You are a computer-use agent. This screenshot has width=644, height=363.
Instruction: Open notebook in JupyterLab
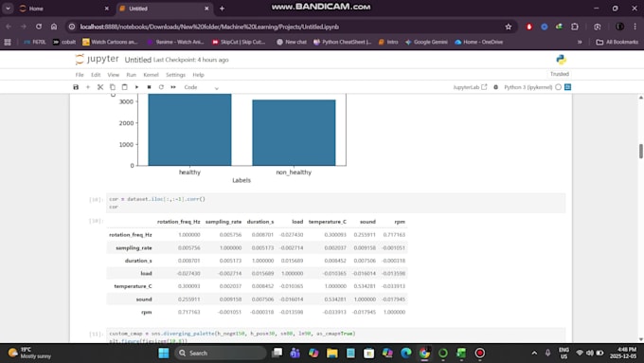(x=470, y=87)
